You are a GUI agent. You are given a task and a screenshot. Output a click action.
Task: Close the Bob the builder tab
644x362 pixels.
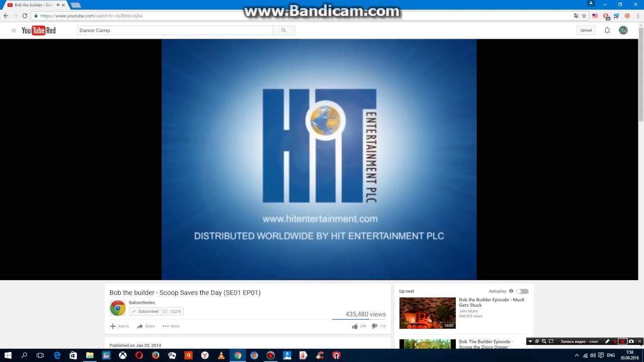[63, 5]
